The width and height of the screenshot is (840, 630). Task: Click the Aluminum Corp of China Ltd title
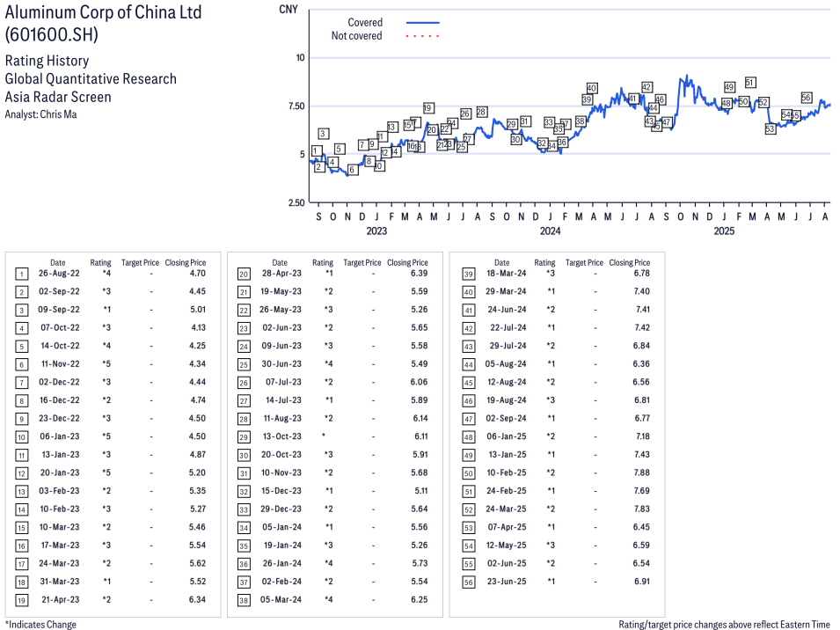click(x=104, y=11)
